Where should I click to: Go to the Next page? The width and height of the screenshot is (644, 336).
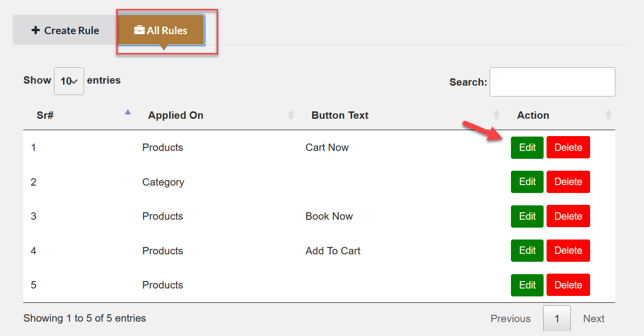(594, 319)
